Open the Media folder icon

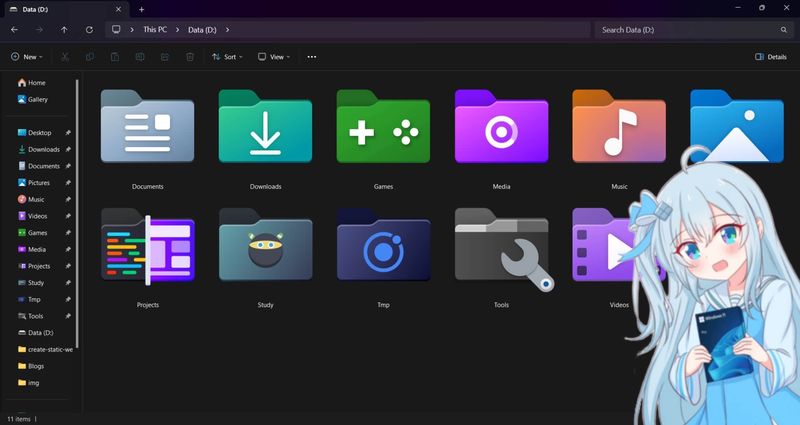point(501,128)
